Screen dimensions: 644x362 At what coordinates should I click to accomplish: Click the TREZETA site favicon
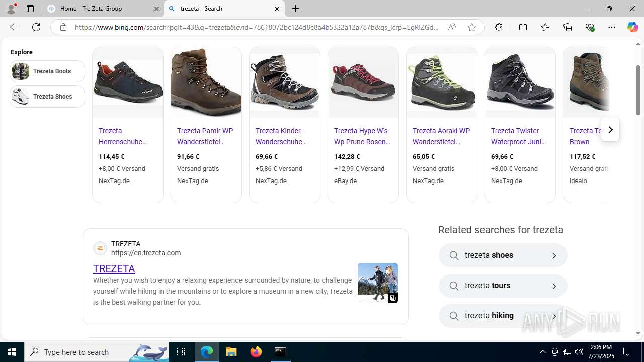click(x=100, y=248)
